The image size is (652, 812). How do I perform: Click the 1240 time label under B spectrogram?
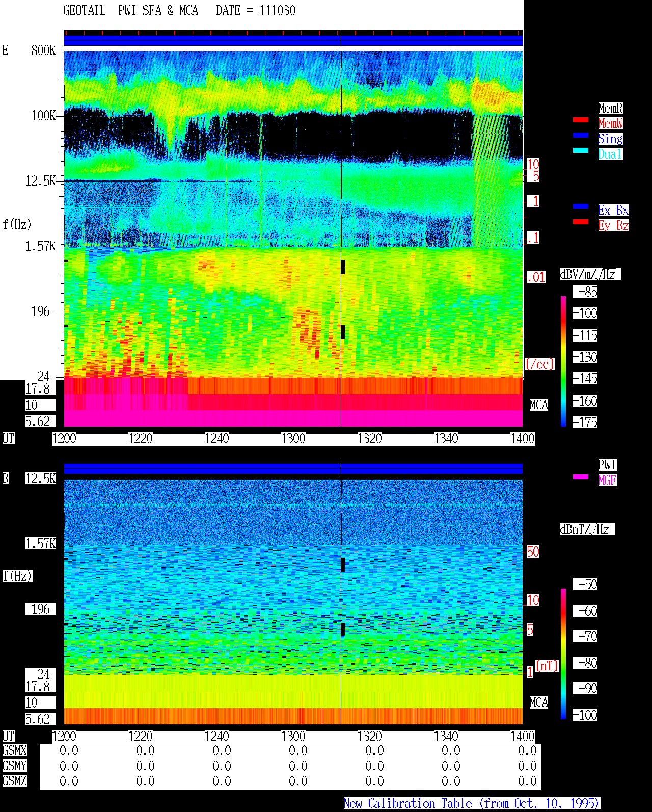click(216, 737)
